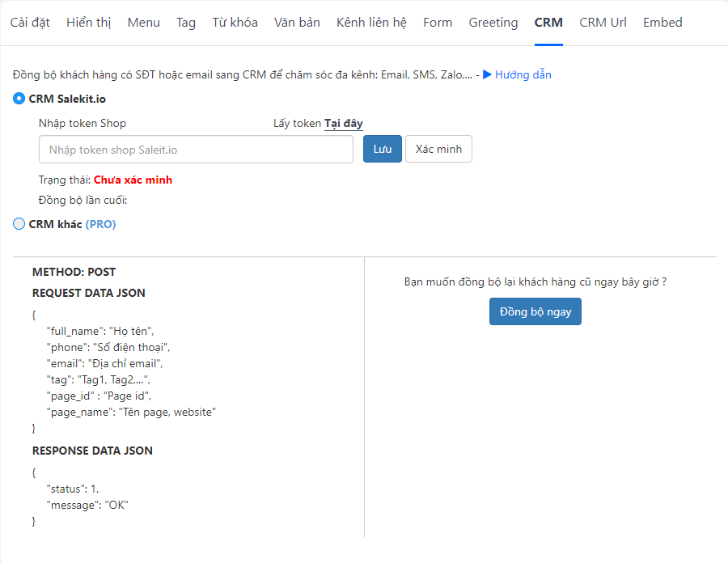Image resolution: width=728 pixels, height=563 pixels.
Task: Click the METHOD: POST heading
Action: (74, 272)
